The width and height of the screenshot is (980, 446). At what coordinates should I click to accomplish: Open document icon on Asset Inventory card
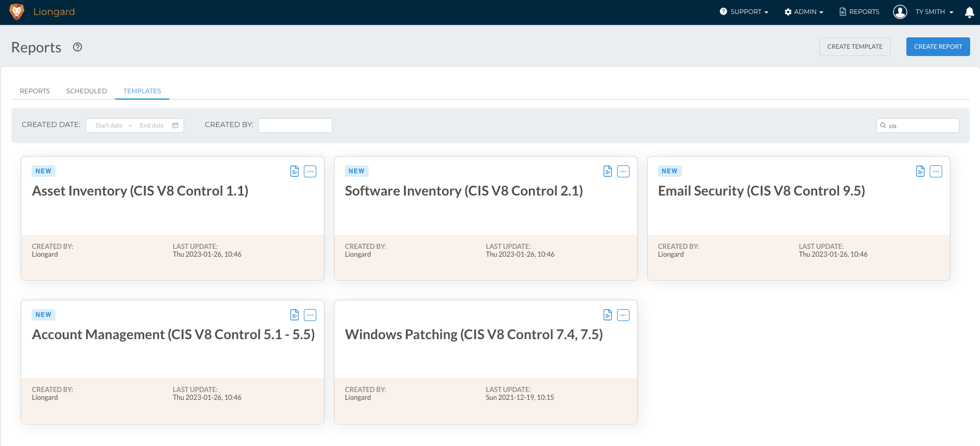coord(295,171)
